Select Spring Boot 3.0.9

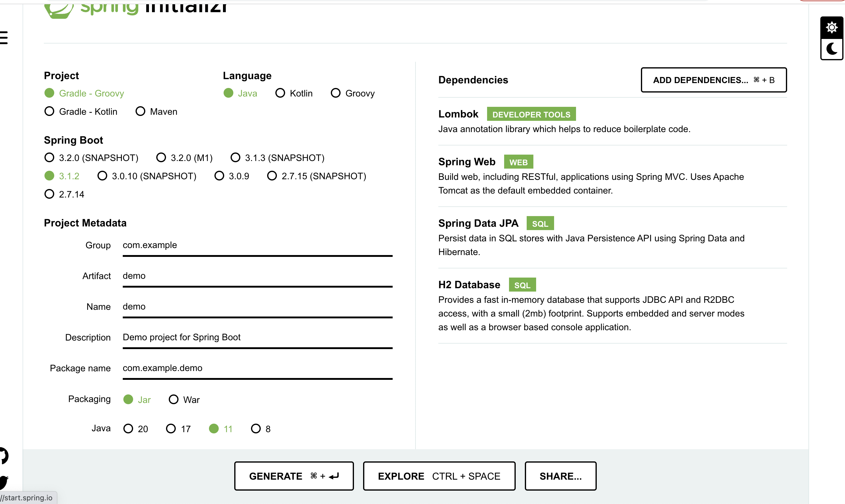pos(232,176)
